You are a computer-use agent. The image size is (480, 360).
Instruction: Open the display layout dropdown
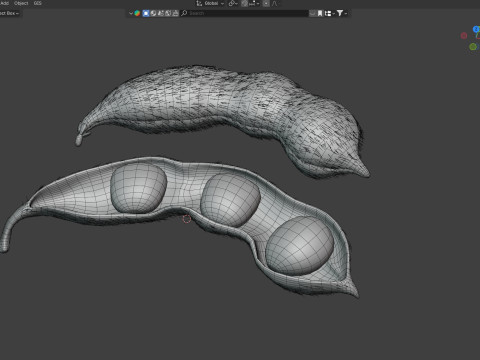(x=330, y=13)
